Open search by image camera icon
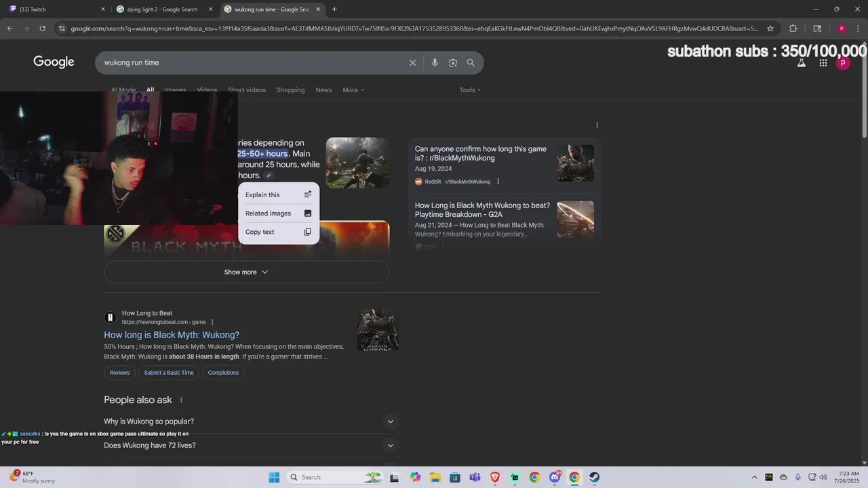Viewport: 868px width, 488px height. click(x=452, y=62)
